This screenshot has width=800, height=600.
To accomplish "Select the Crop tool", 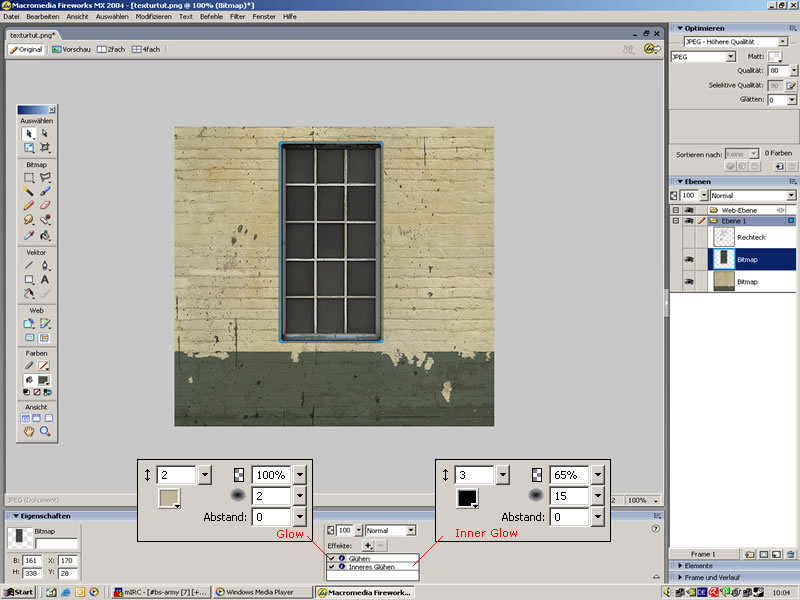I will point(45,148).
